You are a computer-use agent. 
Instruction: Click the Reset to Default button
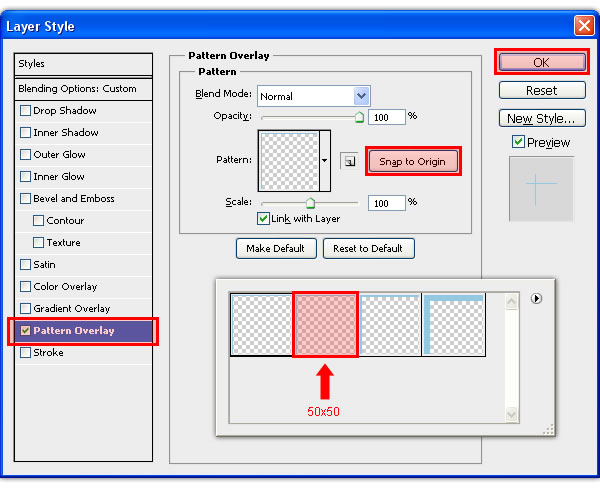368,248
